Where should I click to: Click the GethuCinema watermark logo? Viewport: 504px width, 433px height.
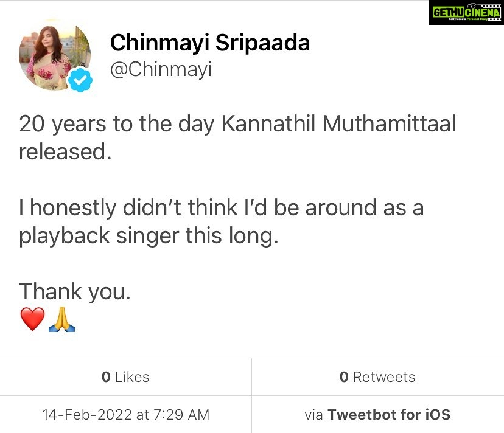(x=465, y=12)
